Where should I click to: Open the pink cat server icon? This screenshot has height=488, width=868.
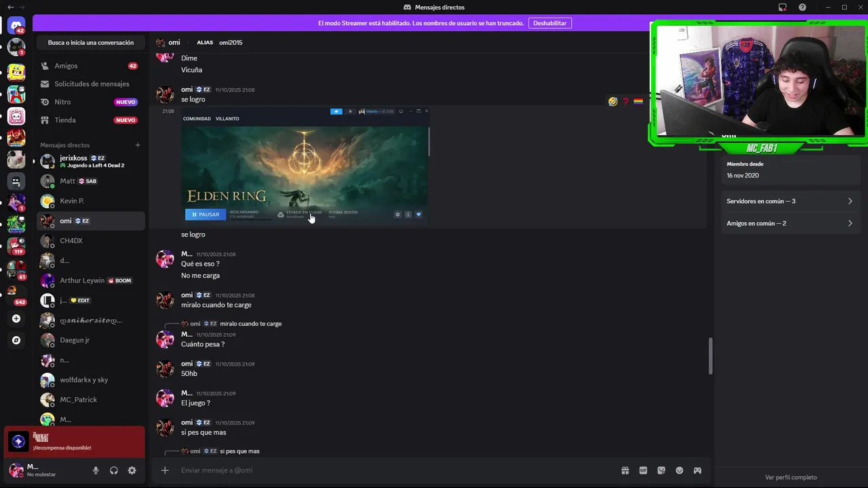point(16,116)
